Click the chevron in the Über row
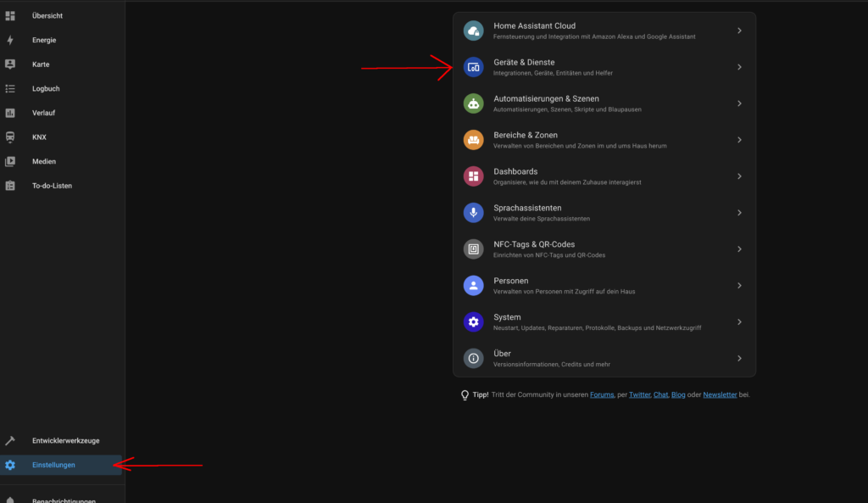 pos(739,359)
